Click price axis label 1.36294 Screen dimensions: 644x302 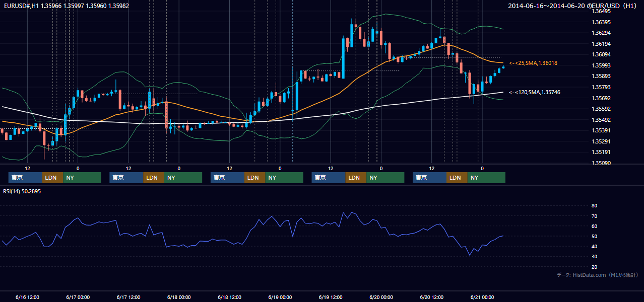(601, 33)
